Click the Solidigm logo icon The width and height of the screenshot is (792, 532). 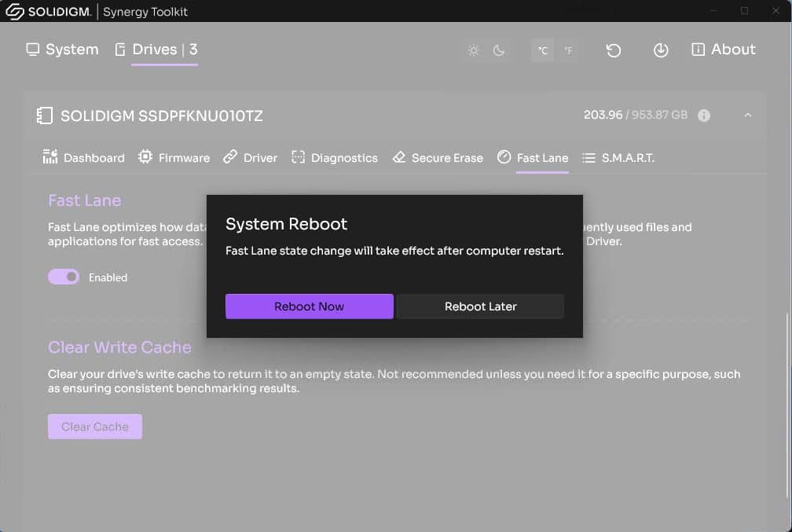tap(15, 11)
